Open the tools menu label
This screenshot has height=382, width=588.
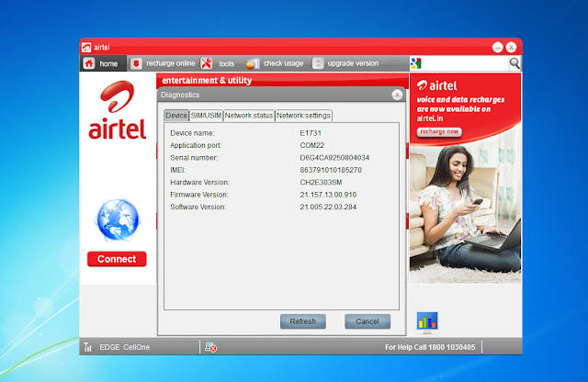pyautogui.click(x=227, y=63)
